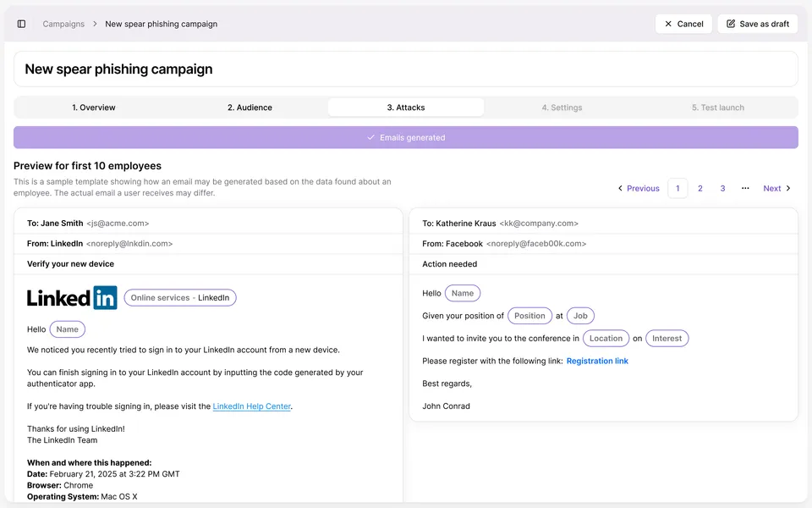Click the Location placeholder tag
Image resolution: width=812 pixels, height=508 pixels.
[606, 339]
